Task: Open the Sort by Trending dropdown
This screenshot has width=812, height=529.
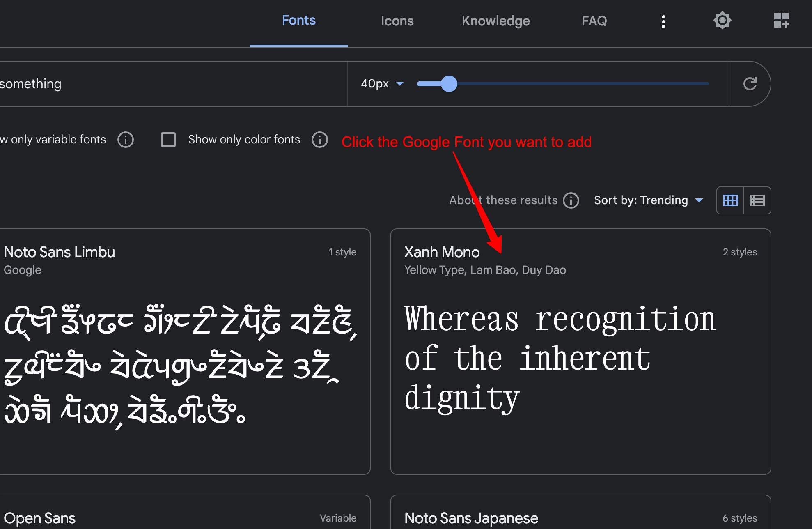Action: tap(649, 200)
